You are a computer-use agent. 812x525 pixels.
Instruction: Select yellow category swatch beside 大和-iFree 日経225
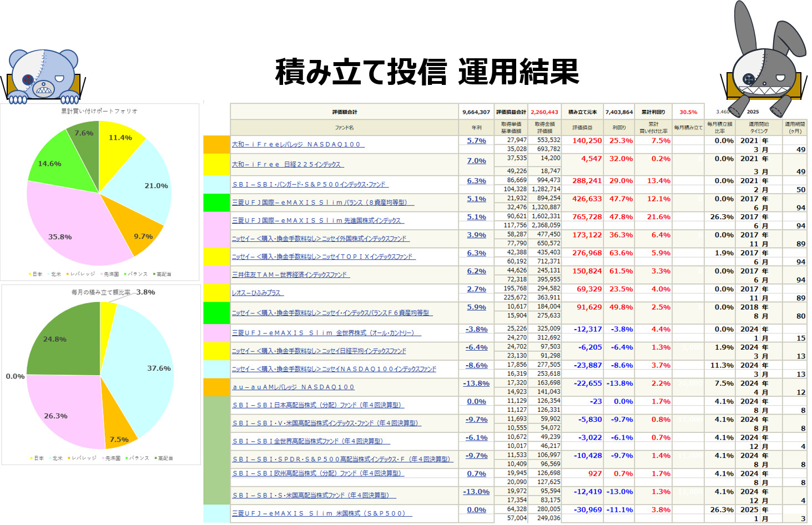(x=216, y=164)
